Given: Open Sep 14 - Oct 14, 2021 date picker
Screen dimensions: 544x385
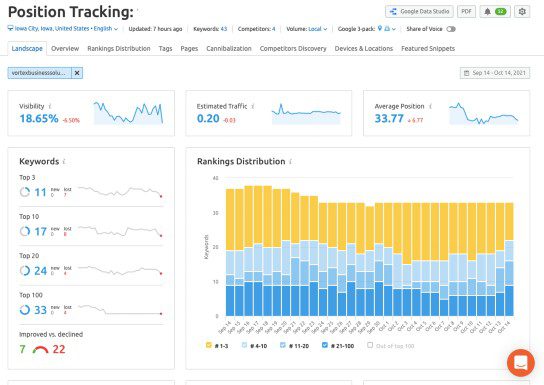Looking at the screenshot, I should click(495, 73).
